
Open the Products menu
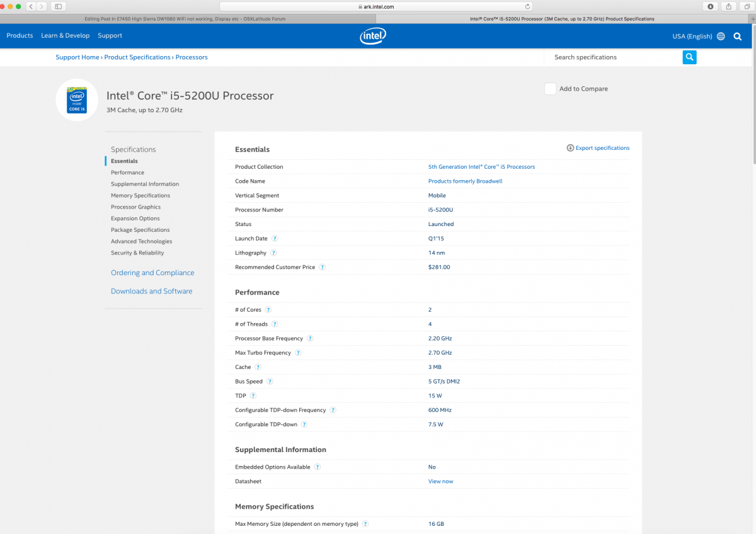coord(20,36)
